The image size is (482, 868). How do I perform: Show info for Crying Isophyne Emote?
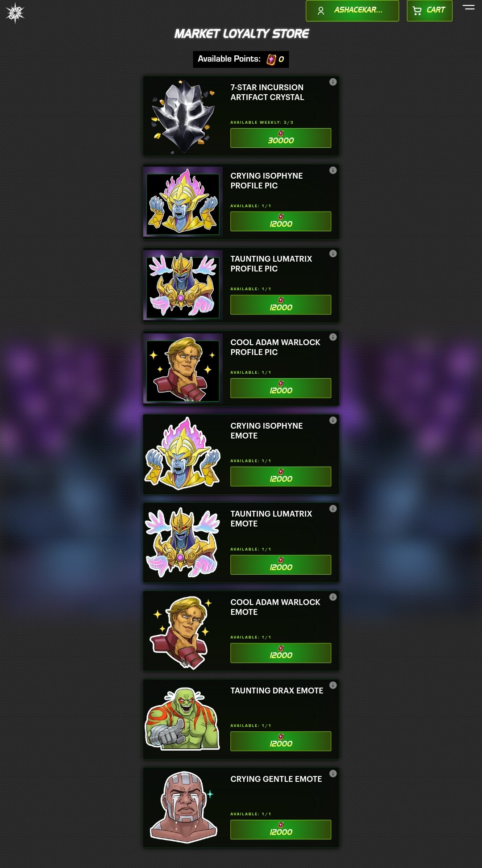[333, 420]
